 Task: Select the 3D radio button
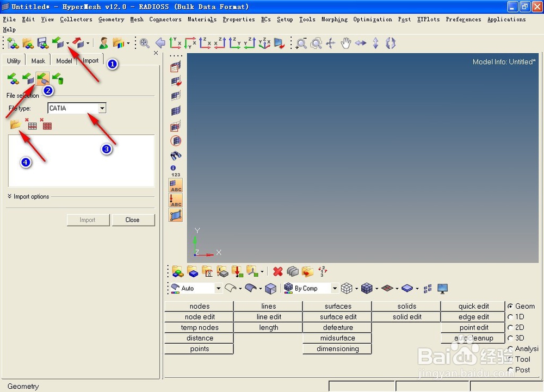tap(510, 338)
